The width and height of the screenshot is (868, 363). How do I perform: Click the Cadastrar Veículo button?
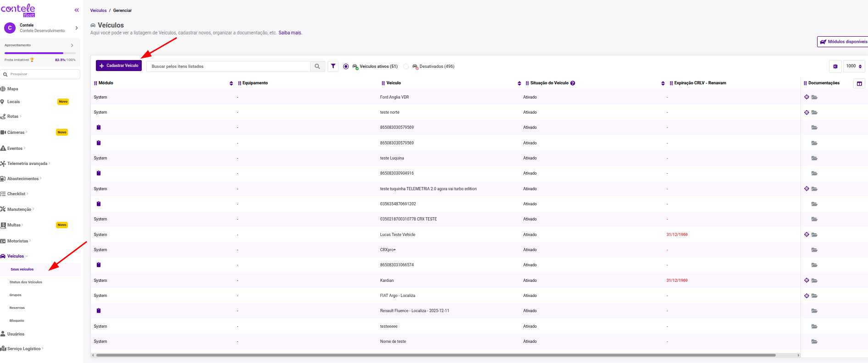tap(119, 66)
